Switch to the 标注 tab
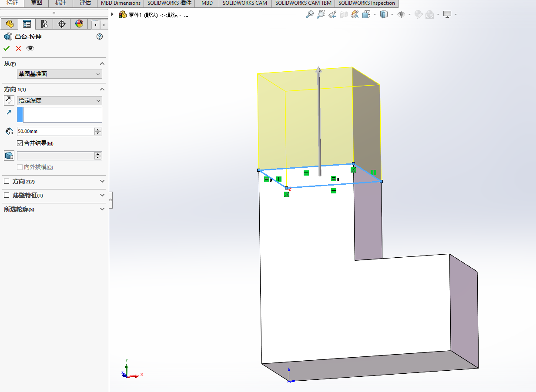Screen dimensions: 536x392 coord(61,3)
